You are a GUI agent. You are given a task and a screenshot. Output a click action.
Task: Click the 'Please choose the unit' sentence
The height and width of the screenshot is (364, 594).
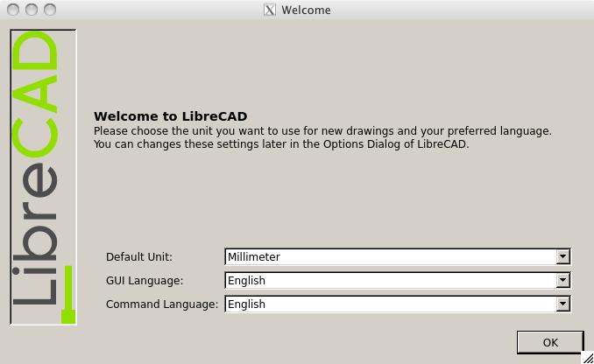click(322, 131)
